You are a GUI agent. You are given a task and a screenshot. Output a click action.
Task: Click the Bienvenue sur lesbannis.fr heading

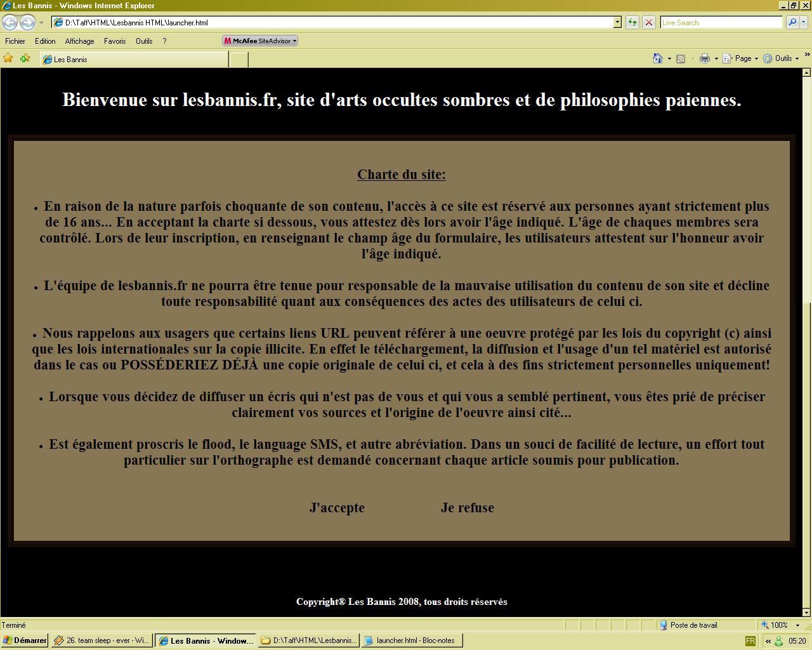click(402, 100)
